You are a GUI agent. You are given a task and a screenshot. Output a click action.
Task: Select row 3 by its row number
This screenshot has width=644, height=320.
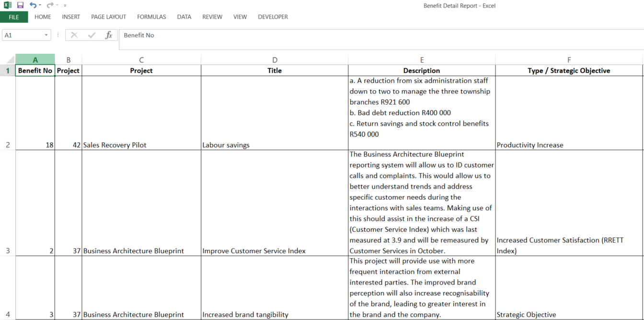[x=8, y=250]
